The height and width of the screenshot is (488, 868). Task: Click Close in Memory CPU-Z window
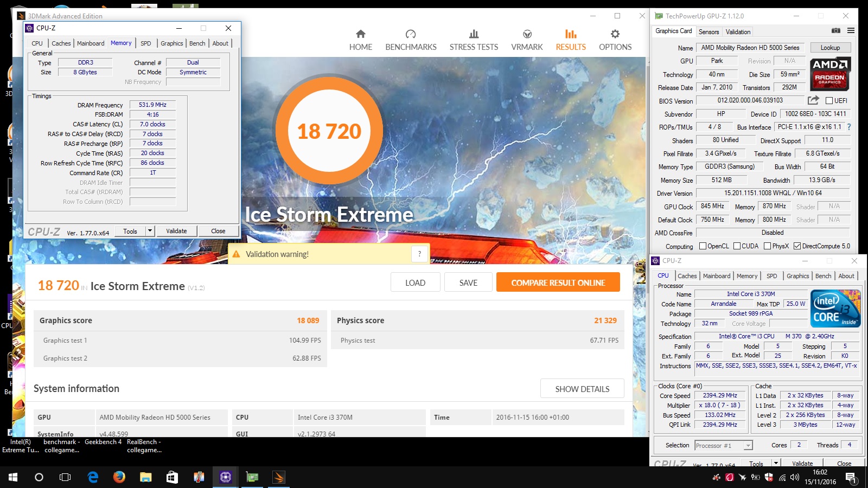pyautogui.click(x=218, y=231)
